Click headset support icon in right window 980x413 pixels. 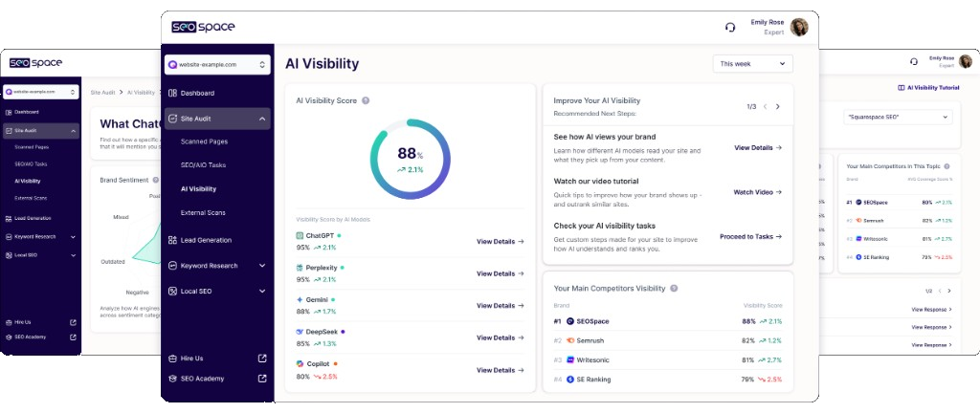tap(914, 61)
